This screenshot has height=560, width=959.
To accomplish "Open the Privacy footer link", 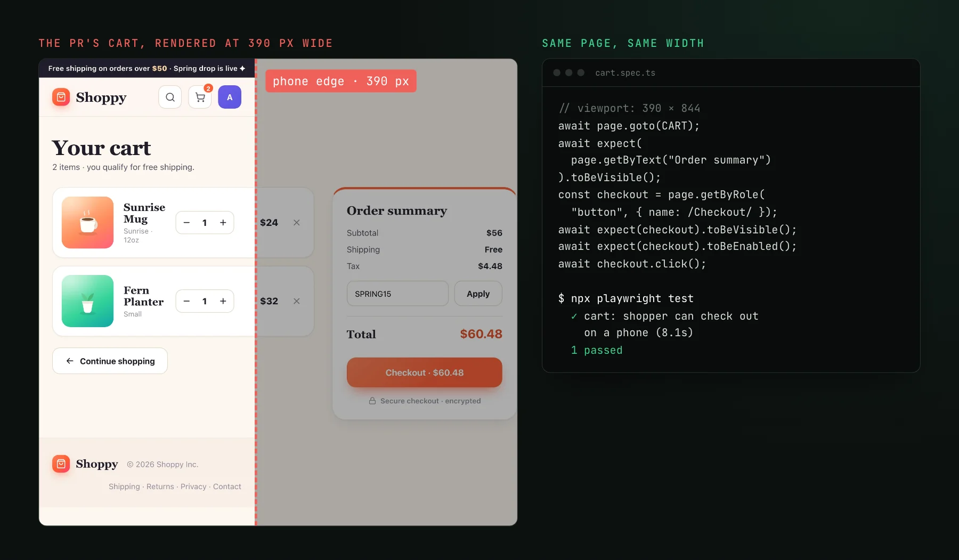I will [x=193, y=486].
